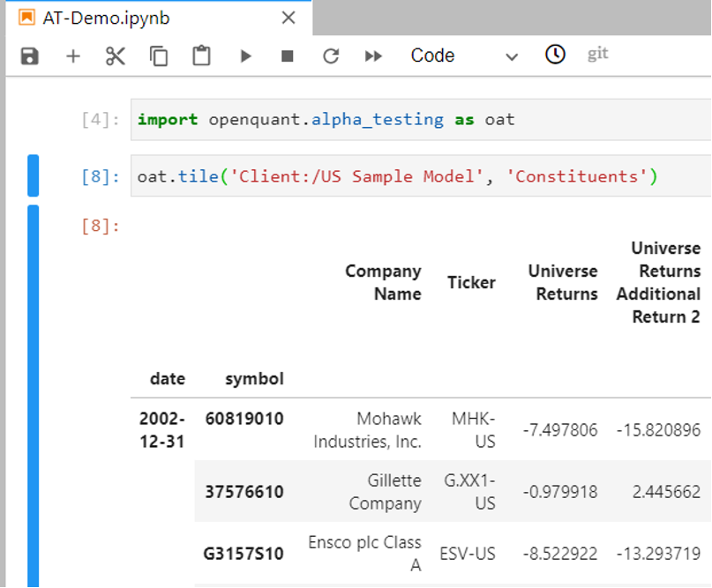The image size is (712, 588).
Task: Select the AT-Demo.ipynb tab
Action: tap(159, 19)
